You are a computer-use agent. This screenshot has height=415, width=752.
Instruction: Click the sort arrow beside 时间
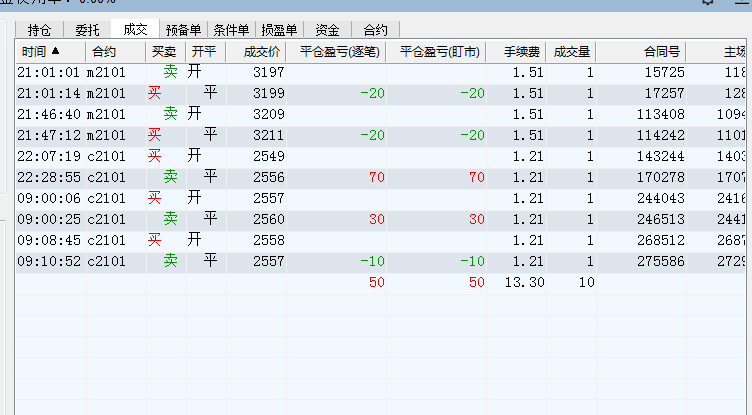coord(56,51)
